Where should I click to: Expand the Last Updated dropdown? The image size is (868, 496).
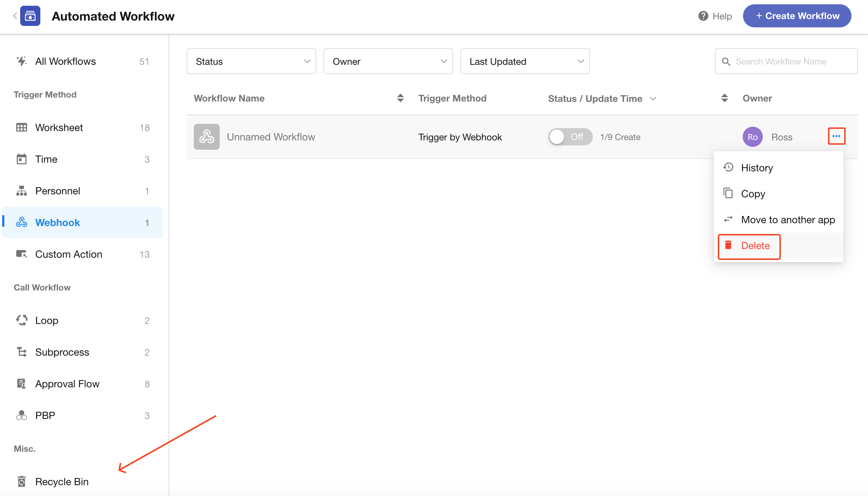tap(525, 62)
